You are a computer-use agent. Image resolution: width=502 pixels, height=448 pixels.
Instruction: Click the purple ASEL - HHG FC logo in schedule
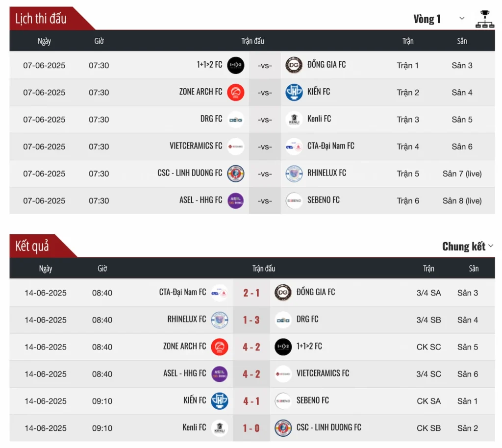pyautogui.click(x=236, y=200)
